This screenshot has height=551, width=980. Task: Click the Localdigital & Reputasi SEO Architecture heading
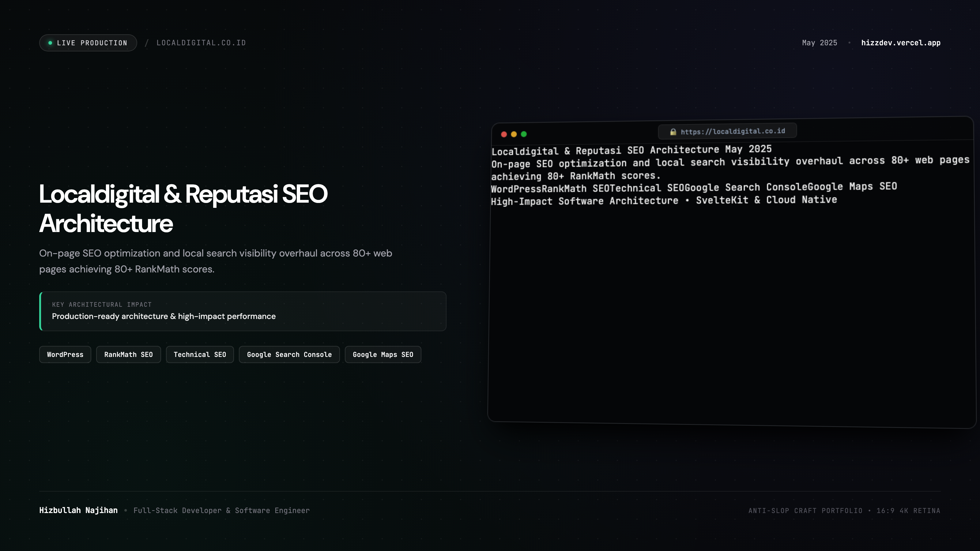click(183, 208)
